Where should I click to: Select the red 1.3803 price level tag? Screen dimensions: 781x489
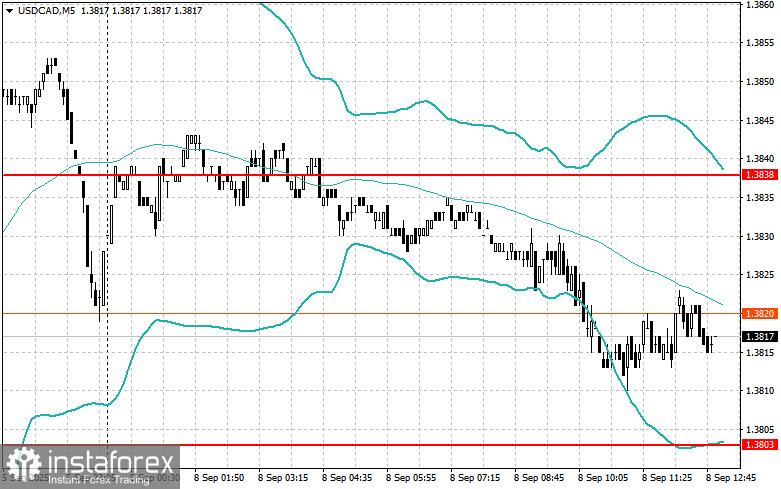(760, 445)
